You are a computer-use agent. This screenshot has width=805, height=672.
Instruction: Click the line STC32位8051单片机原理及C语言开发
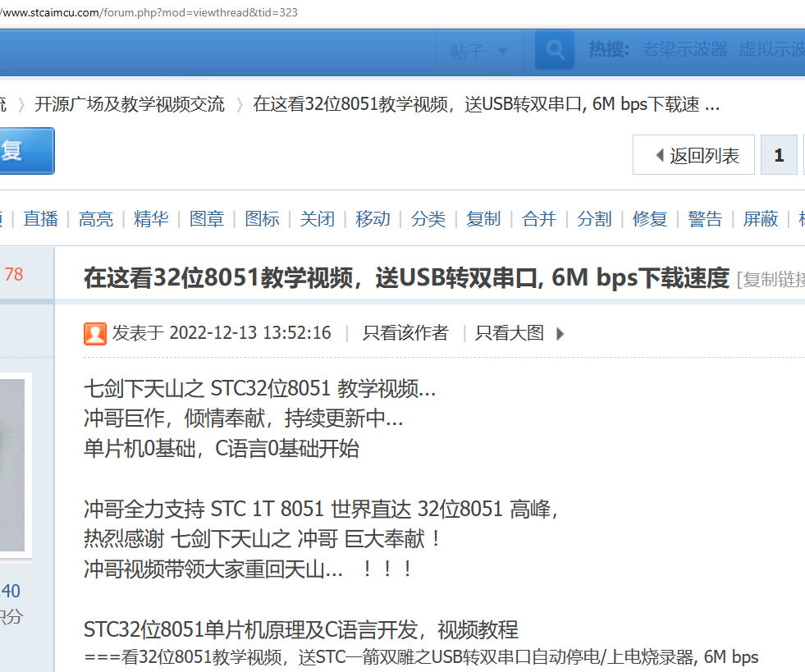pos(301,629)
